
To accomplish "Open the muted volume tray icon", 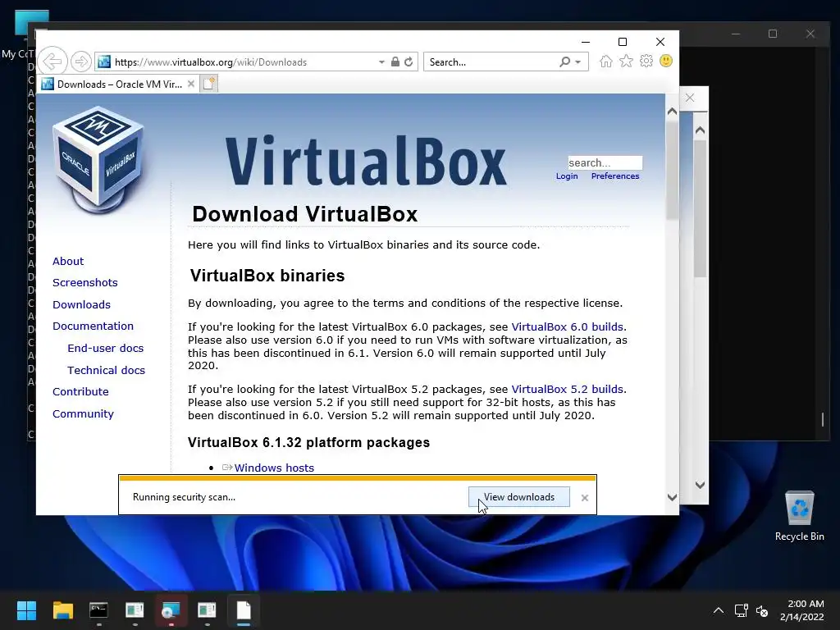I will (x=762, y=610).
